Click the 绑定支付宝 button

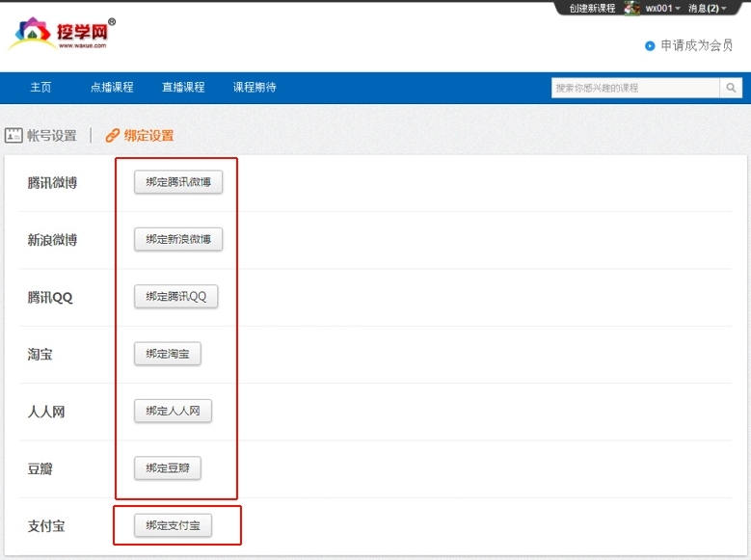pos(173,525)
